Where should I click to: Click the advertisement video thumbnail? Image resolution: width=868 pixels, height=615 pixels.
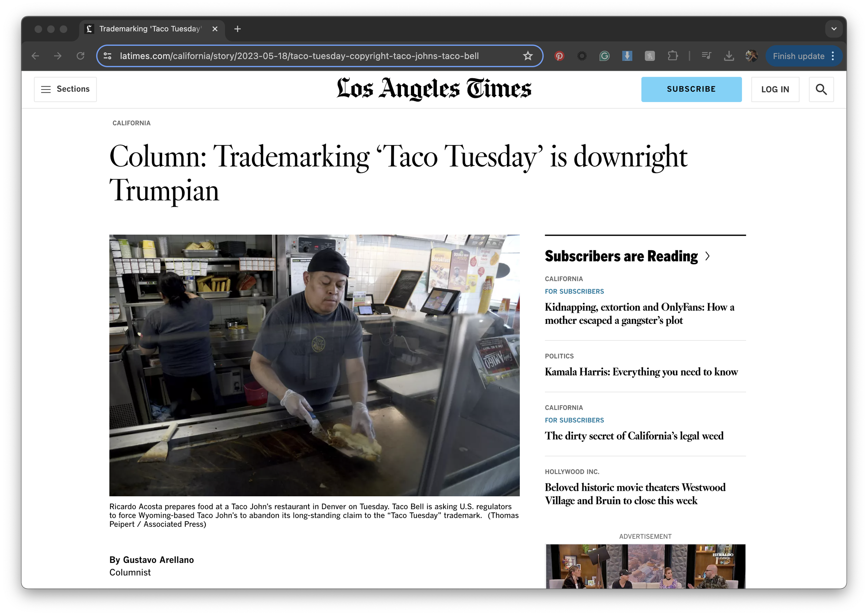pos(645,566)
